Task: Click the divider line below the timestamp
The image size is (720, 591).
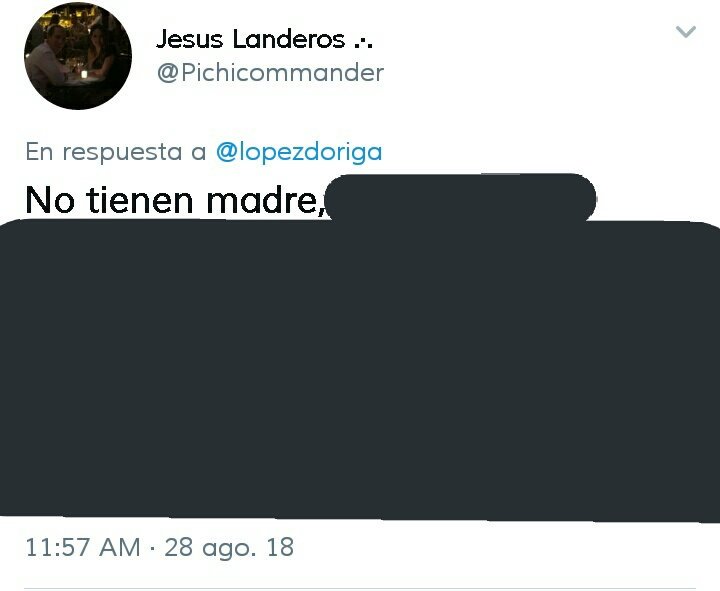Action: coord(360,588)
